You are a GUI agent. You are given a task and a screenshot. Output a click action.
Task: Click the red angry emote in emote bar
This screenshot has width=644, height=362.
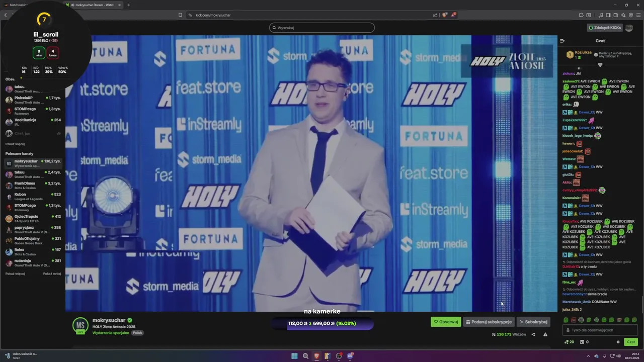click(574, 320)
